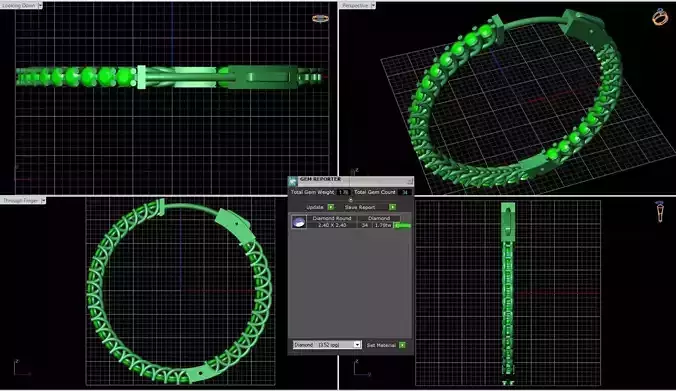676x391 pixels.
Task: Click the Perspective viewport label
Action: 355,6
